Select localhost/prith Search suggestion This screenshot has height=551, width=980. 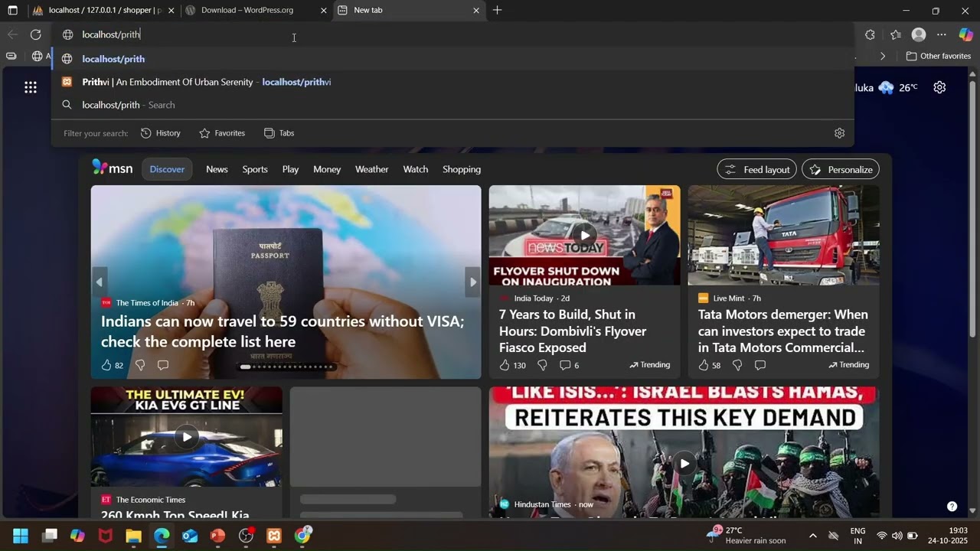coord(452,105)
